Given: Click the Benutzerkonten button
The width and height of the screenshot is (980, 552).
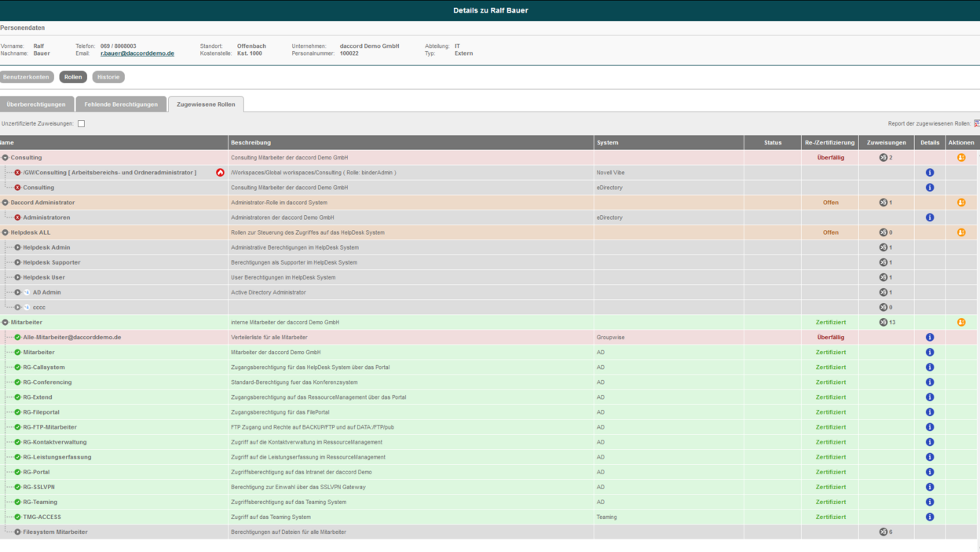Looking at the screenshot, I should [27, 77].
